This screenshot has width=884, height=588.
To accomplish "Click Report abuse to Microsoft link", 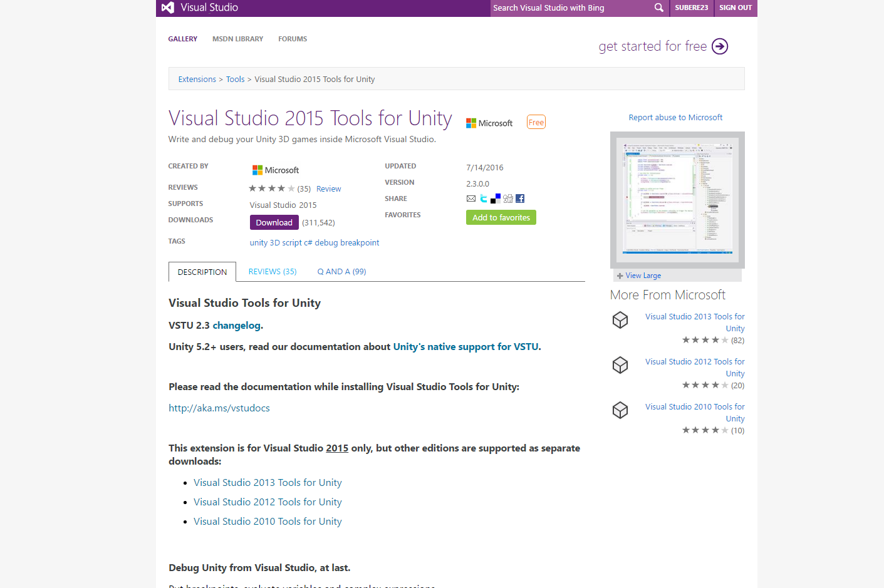I will (x=675, y=118).
